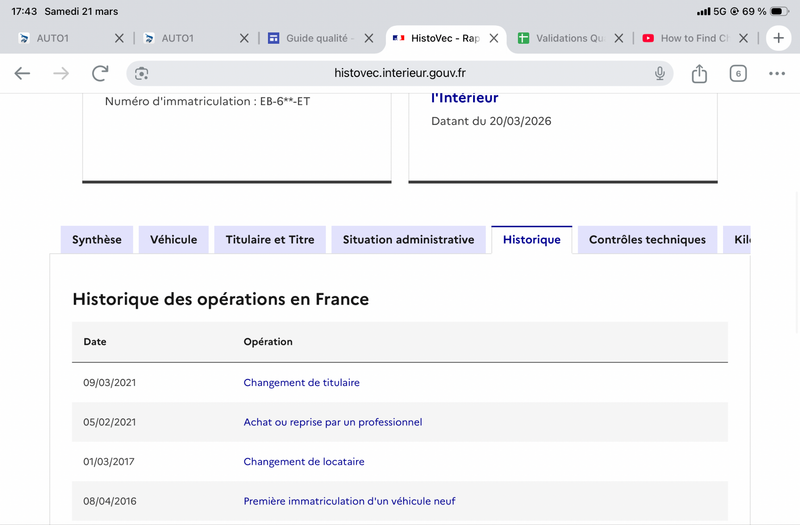This screenshot has width=800, height=525.
Task: Open the Situation administrative tab
Action: (408, 240)
